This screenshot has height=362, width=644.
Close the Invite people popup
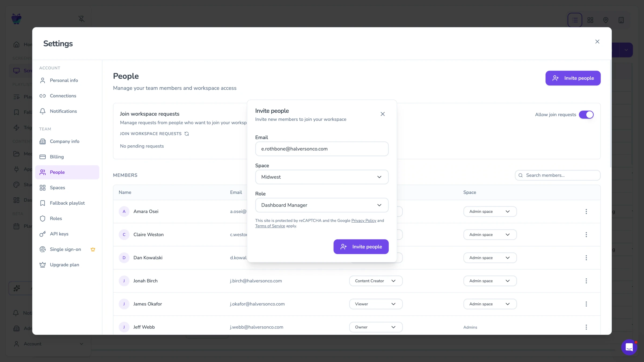pos(383,114)
